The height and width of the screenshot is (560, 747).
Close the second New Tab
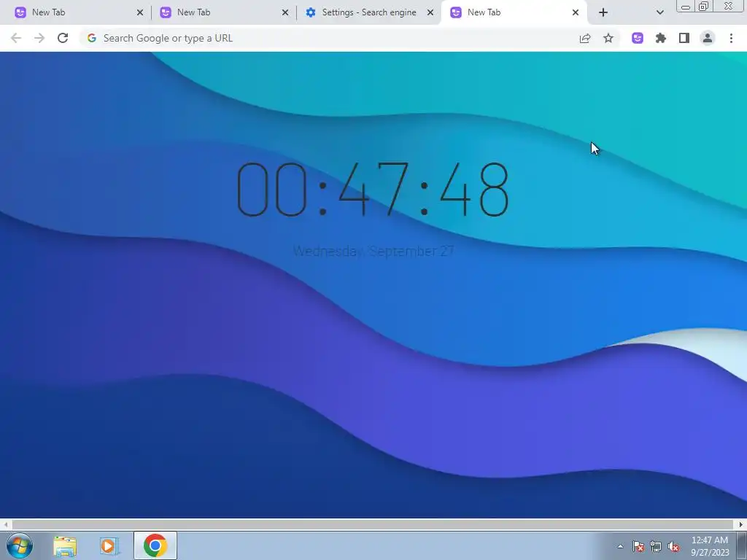tap(285, 12)
